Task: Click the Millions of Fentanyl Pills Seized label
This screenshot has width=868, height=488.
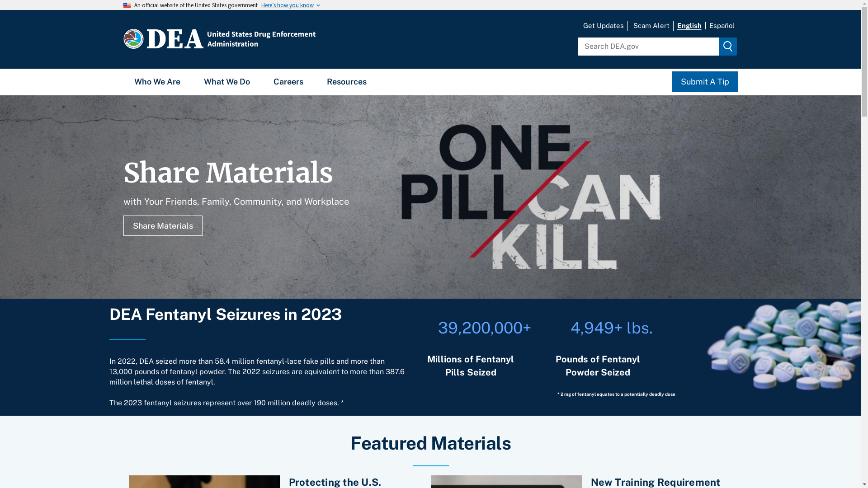Action: pyautogui.click(x=470, y=366)
